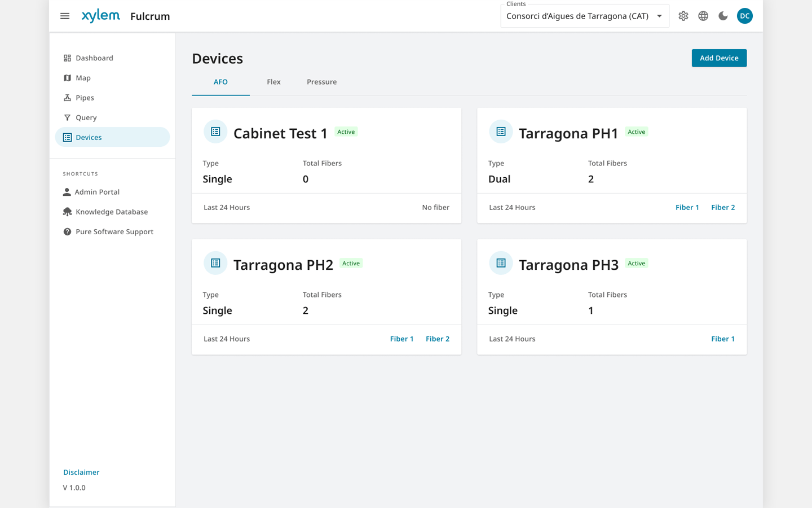Click the xylem logo
The width and height of the screenshot is (812, 508).
(x=100, y=16)
